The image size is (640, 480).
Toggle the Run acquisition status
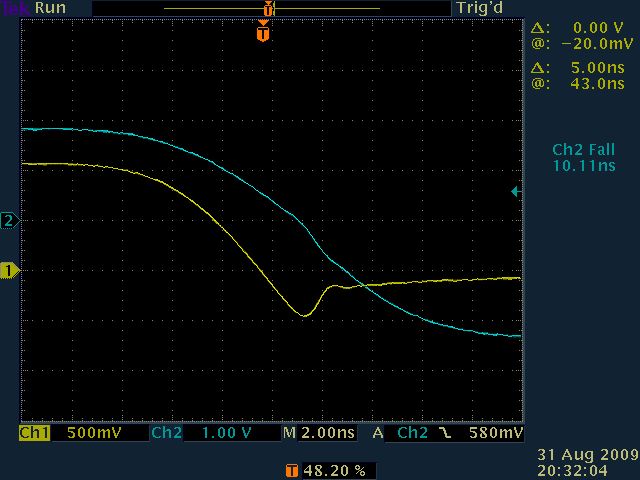51,8
